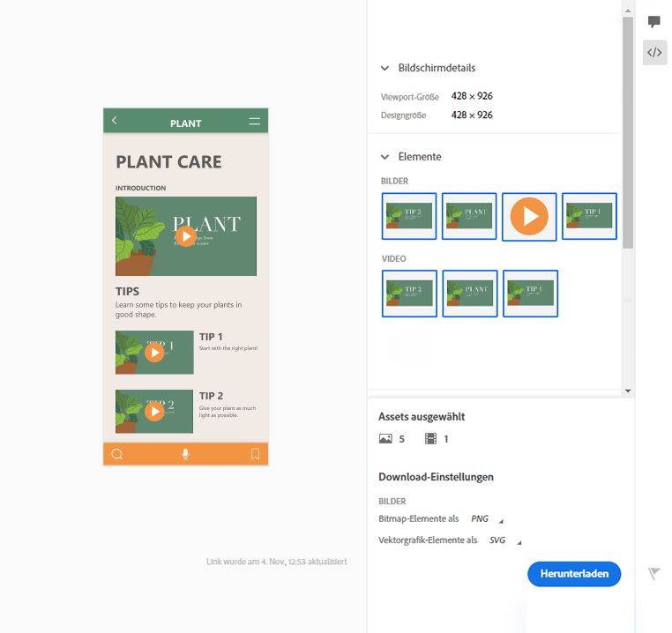Click the Assets ausgewählt heading
Viewport: 672px width, 633px height.
[422, 417]
